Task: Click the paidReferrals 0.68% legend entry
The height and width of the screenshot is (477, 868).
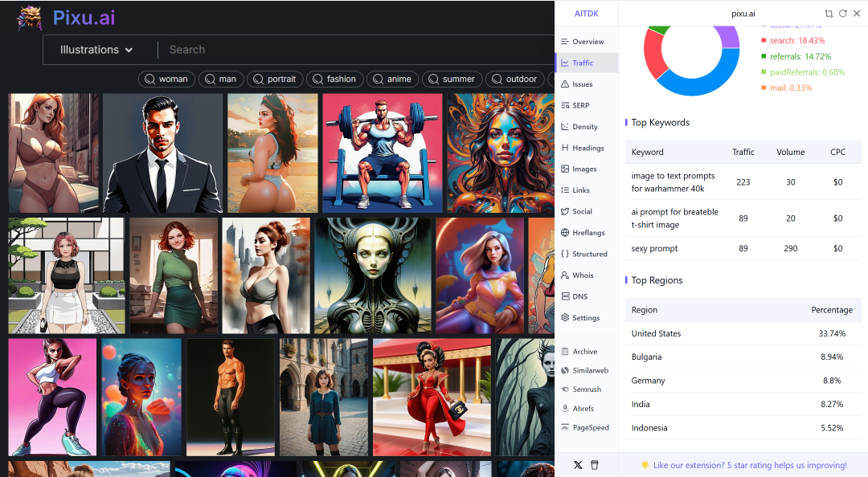Action: 803,72
